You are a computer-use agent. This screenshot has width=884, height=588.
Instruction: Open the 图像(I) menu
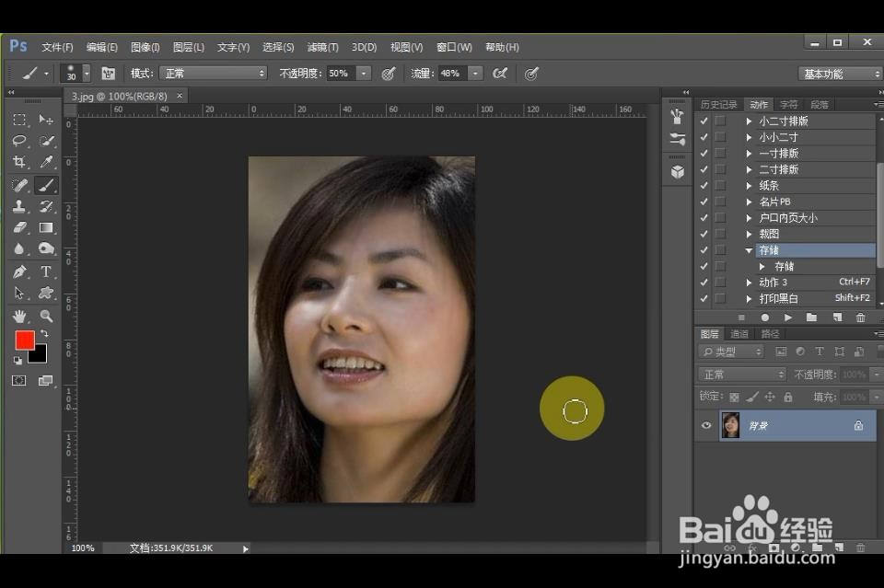(145, 47)
